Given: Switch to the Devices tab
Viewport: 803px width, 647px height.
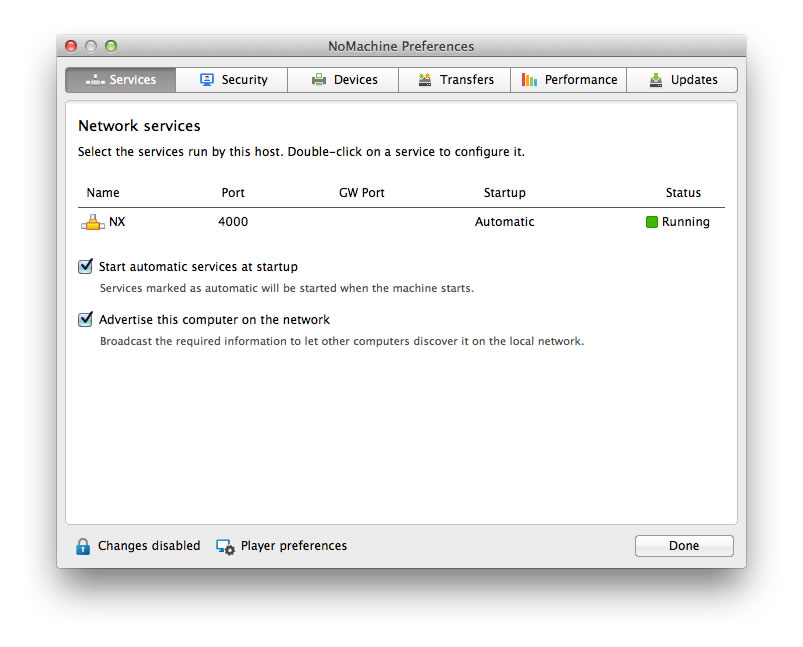Looking at the screenshot, I should pos(343,80).
